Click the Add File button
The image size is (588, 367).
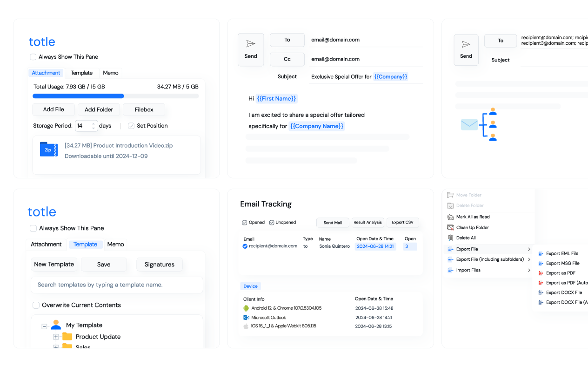[53, 109]
